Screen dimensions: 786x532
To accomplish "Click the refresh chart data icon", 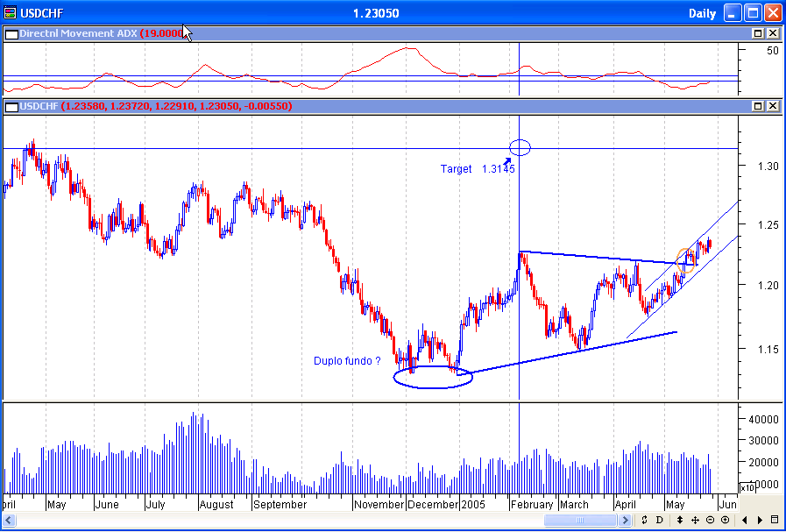I will (x=645, y=520).
